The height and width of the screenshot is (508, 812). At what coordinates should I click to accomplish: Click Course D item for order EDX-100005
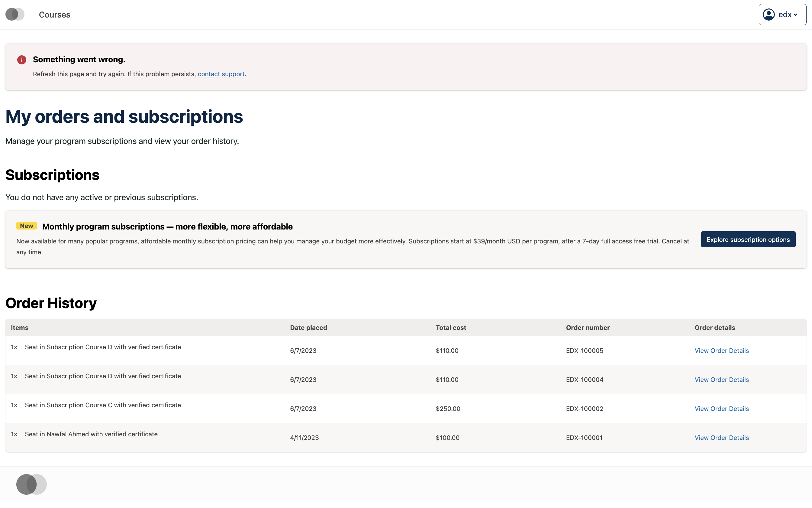coord(103,347)
